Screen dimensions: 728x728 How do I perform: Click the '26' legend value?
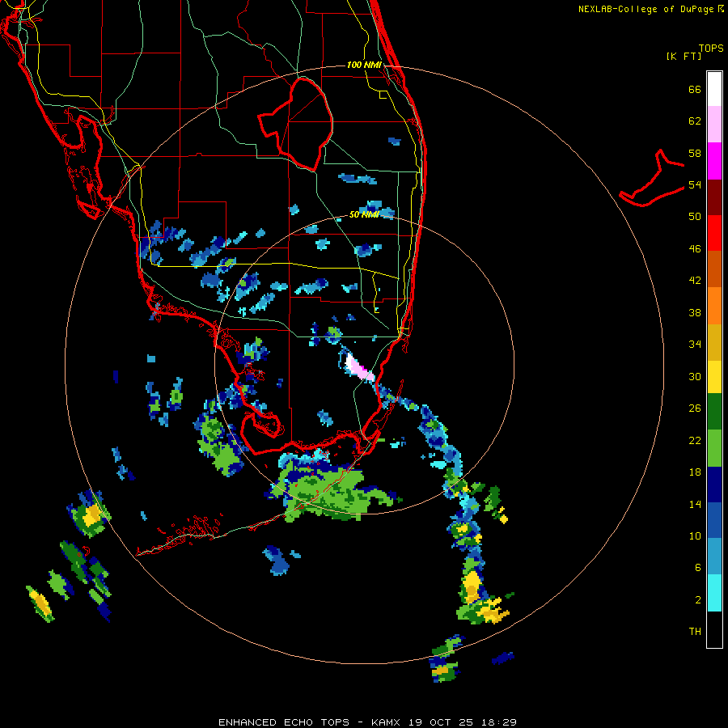[695, 408]
